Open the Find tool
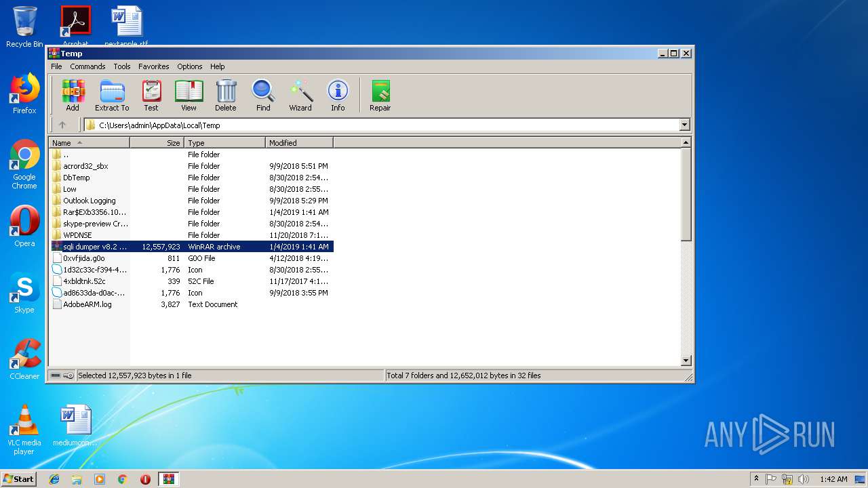868x488 pixels. click(263, 95)
